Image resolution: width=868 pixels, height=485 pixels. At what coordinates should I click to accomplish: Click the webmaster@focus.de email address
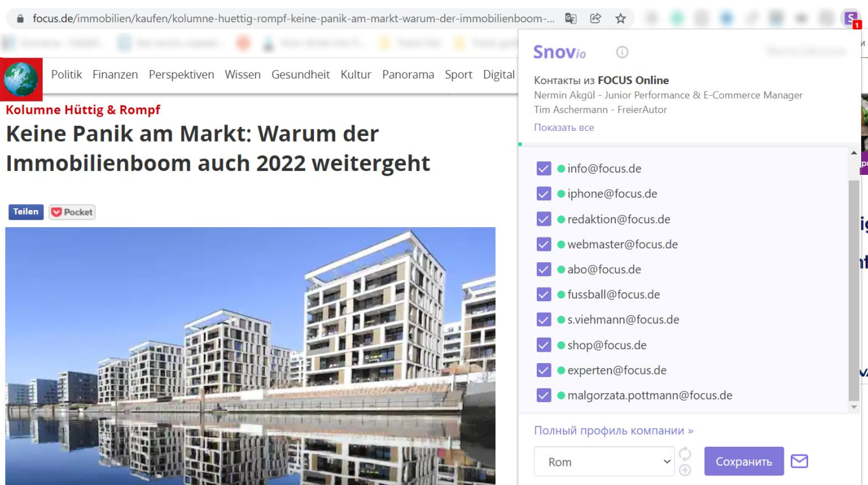click(x=623, y=244)
